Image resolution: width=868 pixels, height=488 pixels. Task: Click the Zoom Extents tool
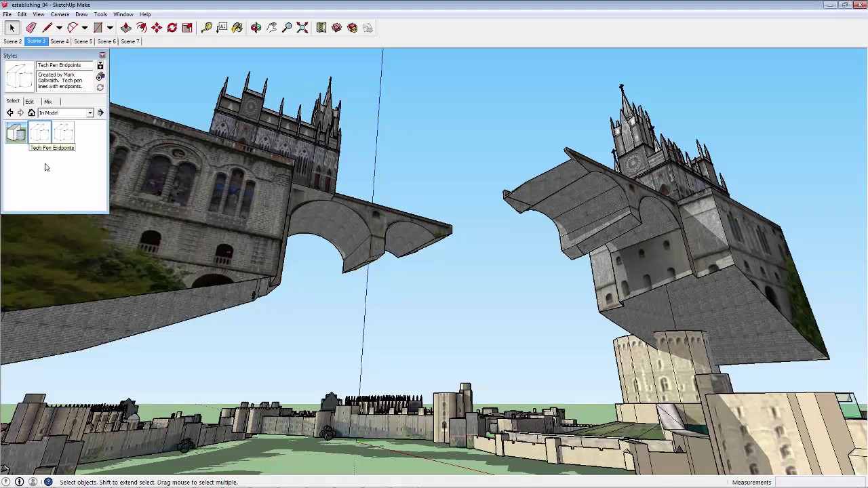302,28
